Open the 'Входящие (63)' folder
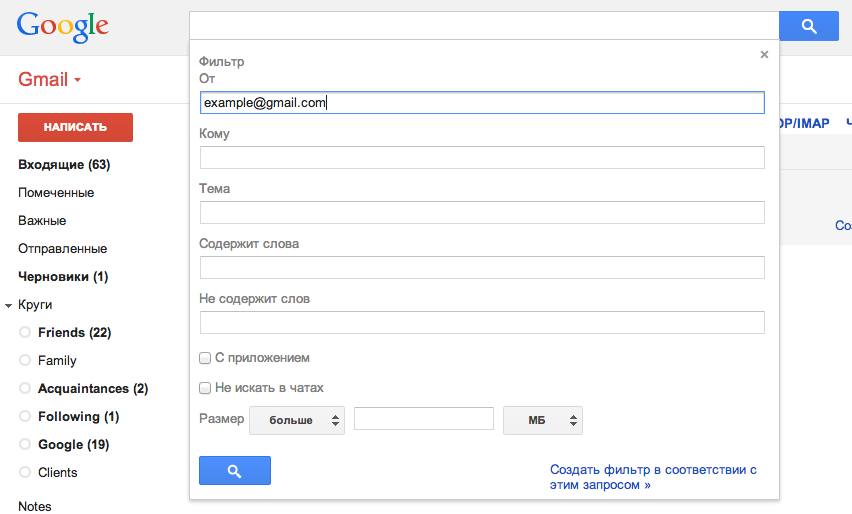The width and height of the screenshot is (852, 514). coord(64,165)
